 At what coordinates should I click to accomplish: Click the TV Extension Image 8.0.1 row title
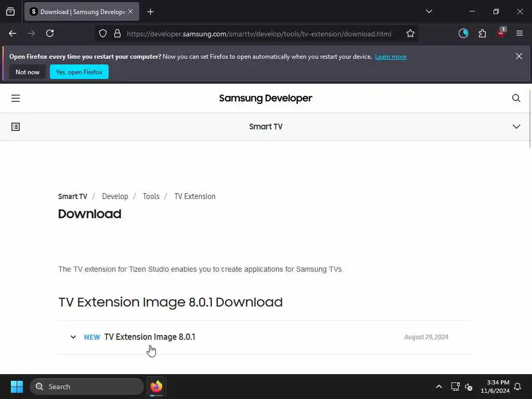(150, 337)
